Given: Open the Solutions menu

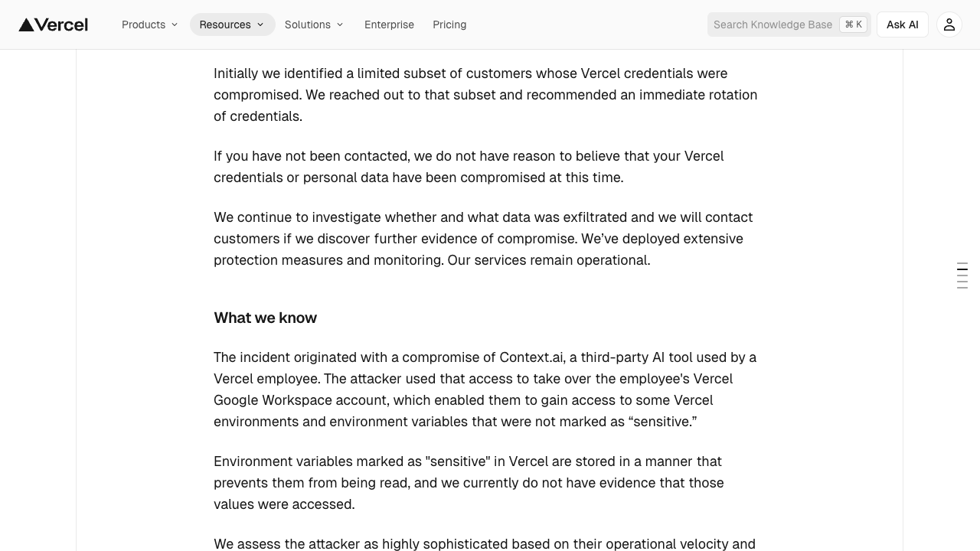Looking at the screenshot, I should click(x=309, y=24).
